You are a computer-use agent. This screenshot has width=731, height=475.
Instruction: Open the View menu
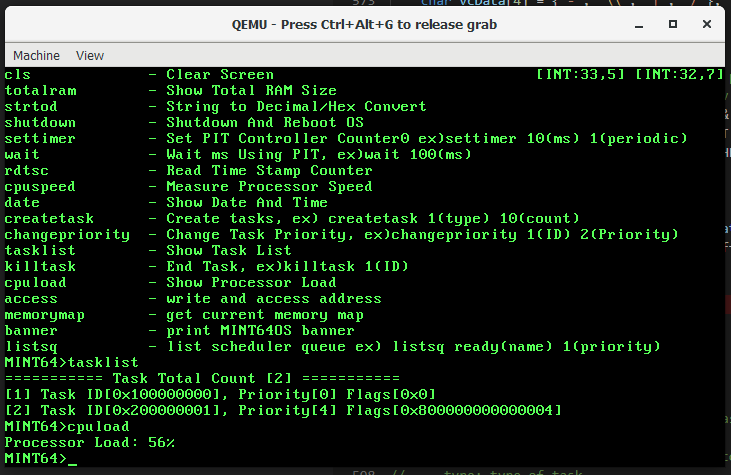[x=90, y=56]
